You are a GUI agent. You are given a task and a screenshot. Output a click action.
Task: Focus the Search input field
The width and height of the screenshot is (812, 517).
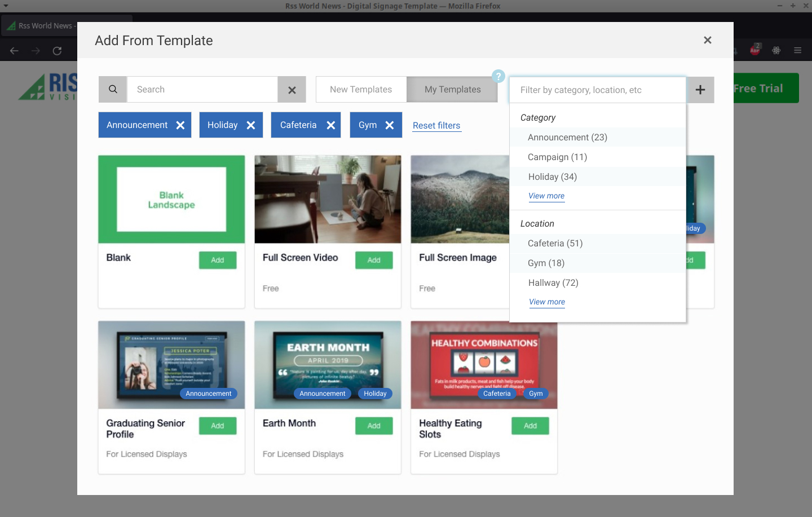[x=202, y=90]
